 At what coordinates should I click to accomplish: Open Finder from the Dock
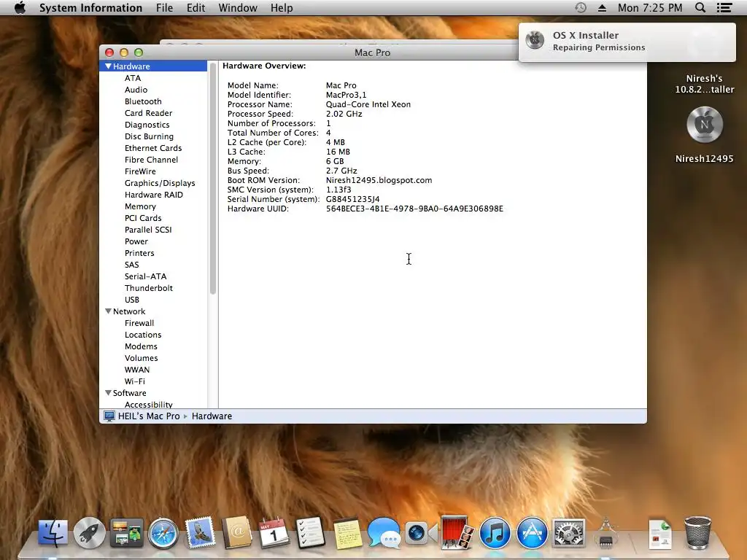pyautogui.click(x=53, y=533)
